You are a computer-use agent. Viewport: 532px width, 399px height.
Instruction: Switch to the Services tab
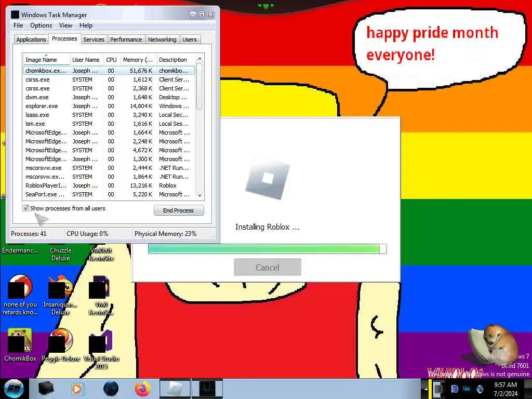(94, 39)
